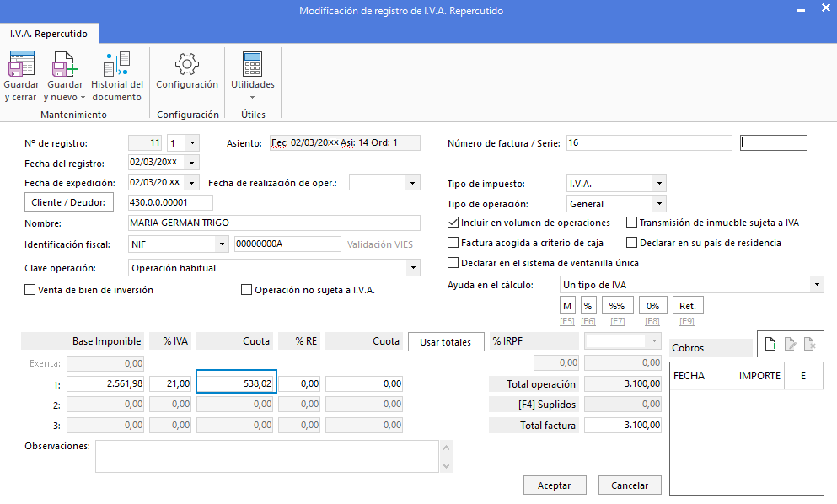
Task: Click the FECHA column header in Cobros
Action: tap(698, 376)
